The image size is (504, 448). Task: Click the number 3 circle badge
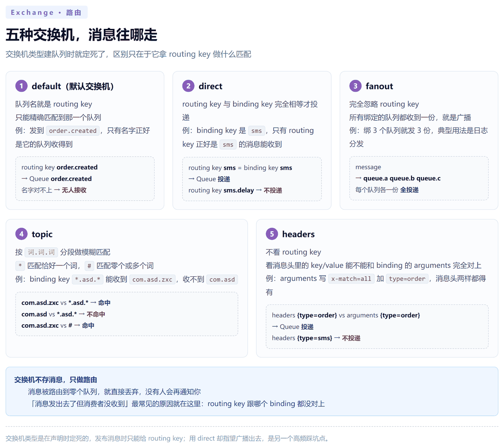(x=355, y=86)
